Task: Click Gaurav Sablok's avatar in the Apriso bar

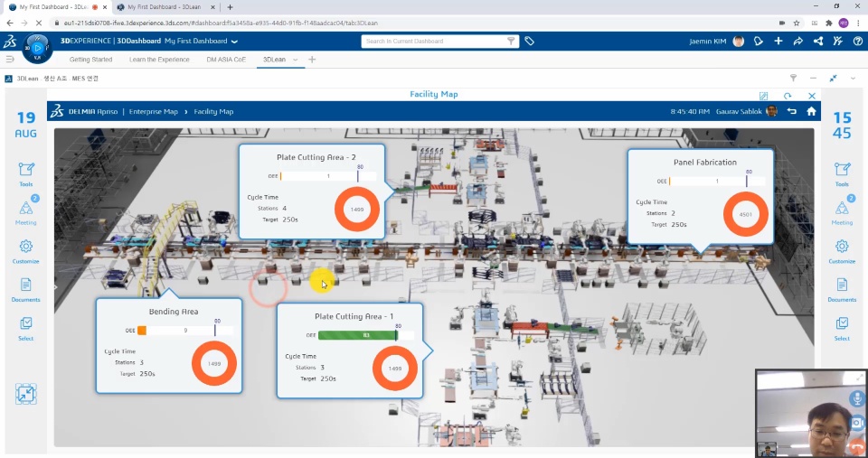Action: tap(772, 111)
